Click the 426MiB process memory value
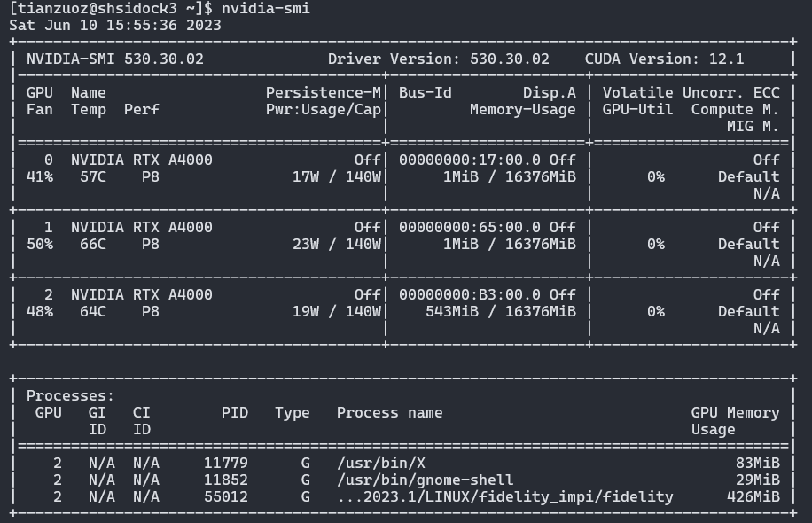 [753, 497]
